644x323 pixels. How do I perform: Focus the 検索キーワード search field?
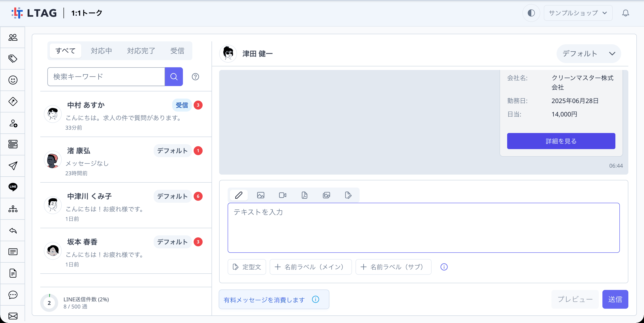pyautogui.click(x=106, y=77)
